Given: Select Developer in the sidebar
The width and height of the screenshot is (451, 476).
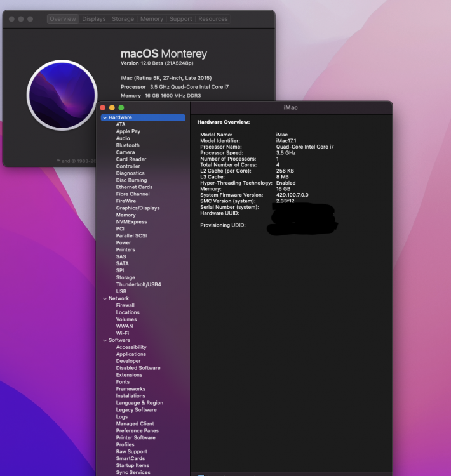Looking at the screenshot, I should [x=128, y=361].
